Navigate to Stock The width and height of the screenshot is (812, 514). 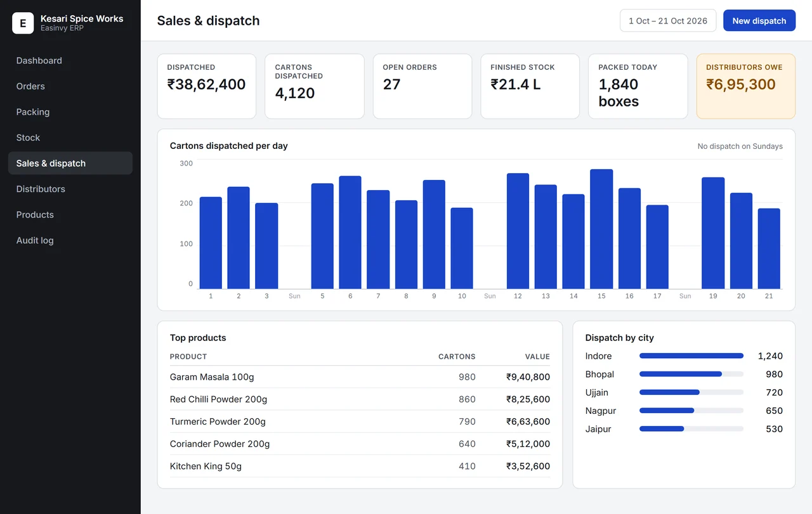tap(70, 138)
